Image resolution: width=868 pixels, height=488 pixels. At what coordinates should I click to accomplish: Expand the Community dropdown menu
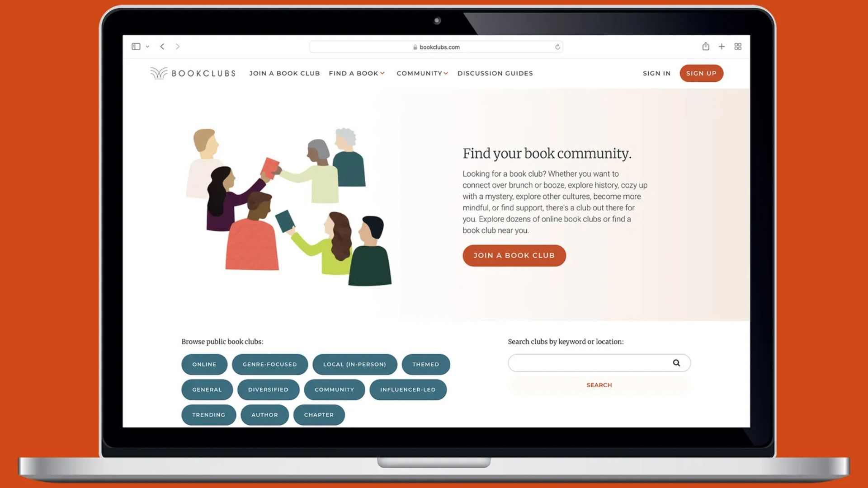tap(422, 73)
